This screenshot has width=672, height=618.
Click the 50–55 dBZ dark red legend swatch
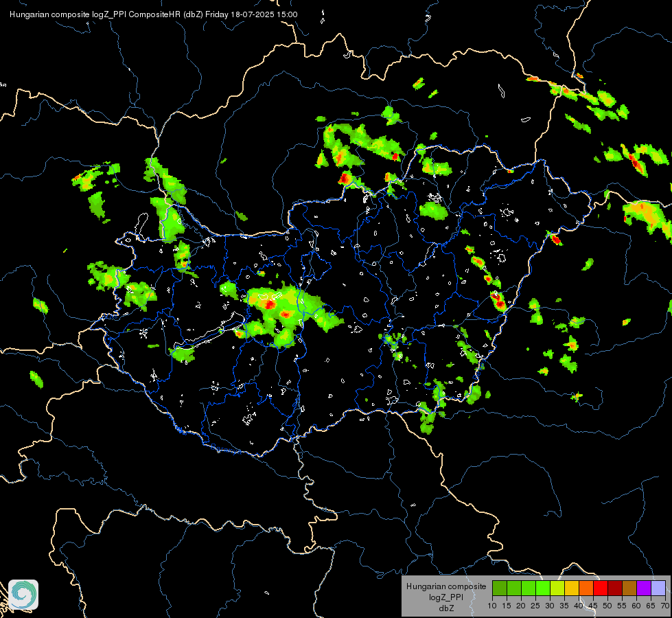tap(615, 588)
